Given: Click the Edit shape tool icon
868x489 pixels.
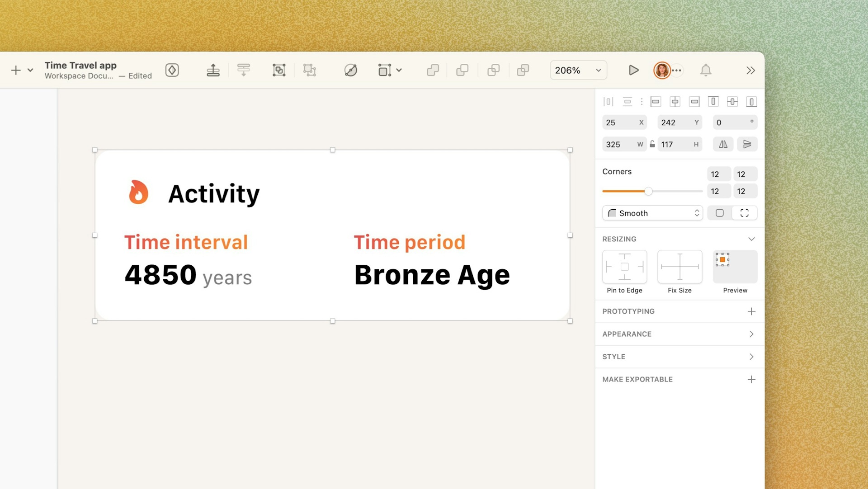Looking at the screenshot, I should pos(351,70).
